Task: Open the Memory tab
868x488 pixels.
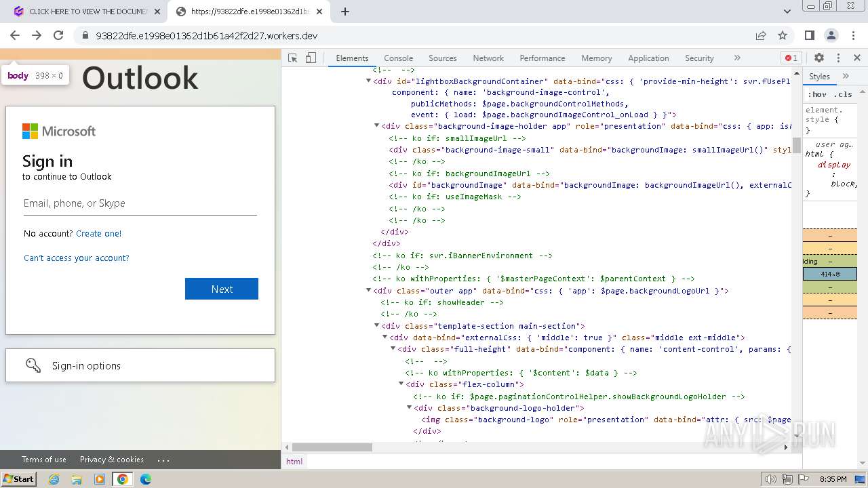Action: click(596, 58)
